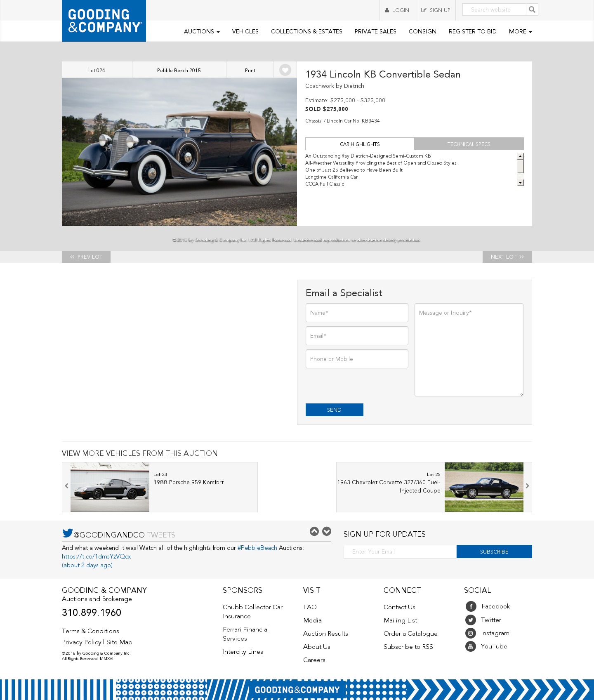
Task: Click the Login link
Action: pos(397,10)
